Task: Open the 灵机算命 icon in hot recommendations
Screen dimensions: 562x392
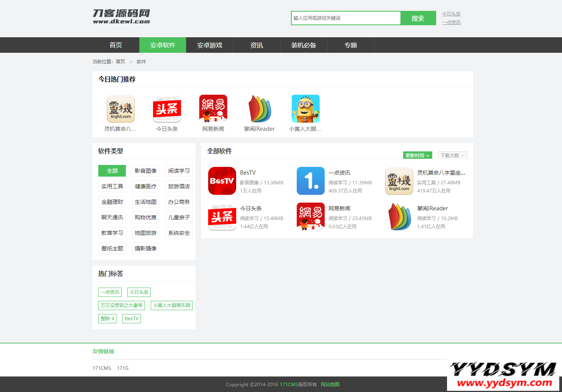Action: click(121, 109)
